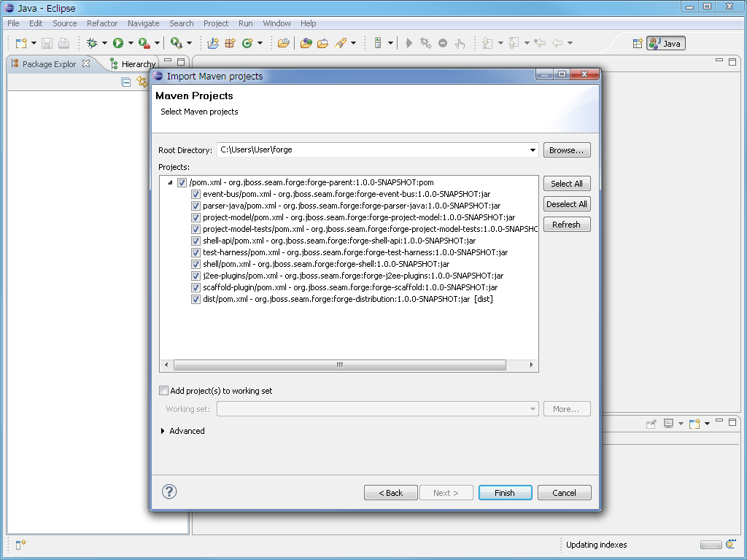
Task: Switch to the Hierarchy tab
Action: (133, 64)
